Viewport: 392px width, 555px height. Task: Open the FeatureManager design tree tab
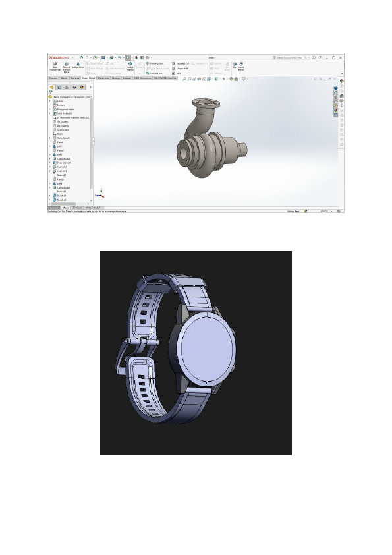pyautogui.click(x=52, y=87)
